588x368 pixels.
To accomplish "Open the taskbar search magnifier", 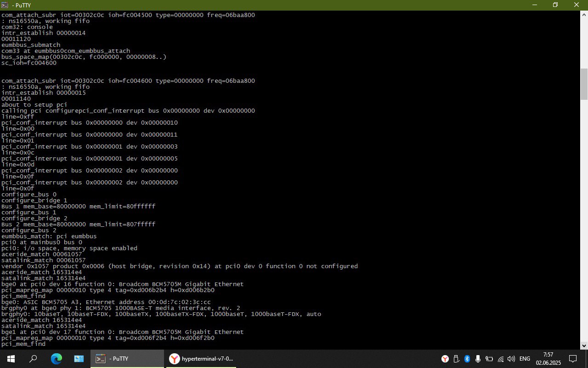I will (x=33, y=359).
